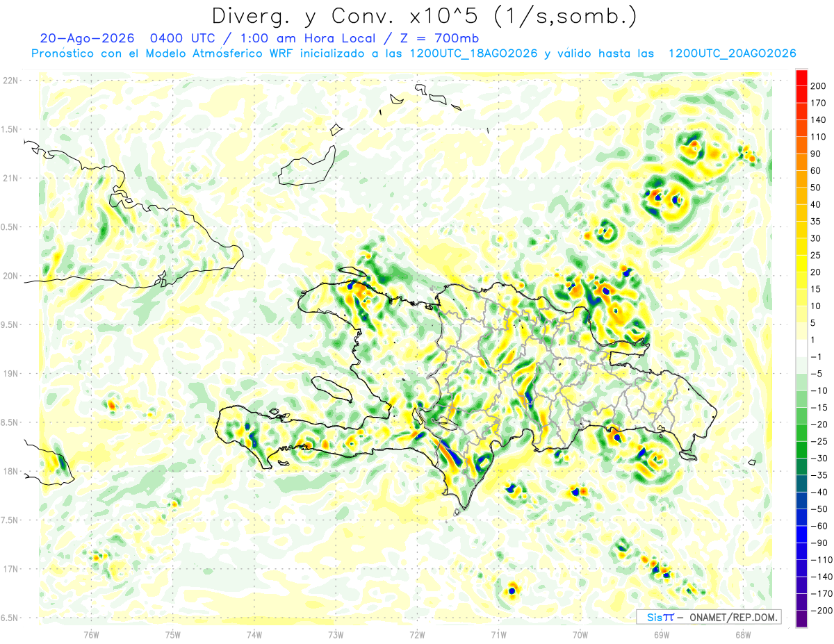Click the '140' color scale label
The image size is (834, 644).
(x=818, y=119)
